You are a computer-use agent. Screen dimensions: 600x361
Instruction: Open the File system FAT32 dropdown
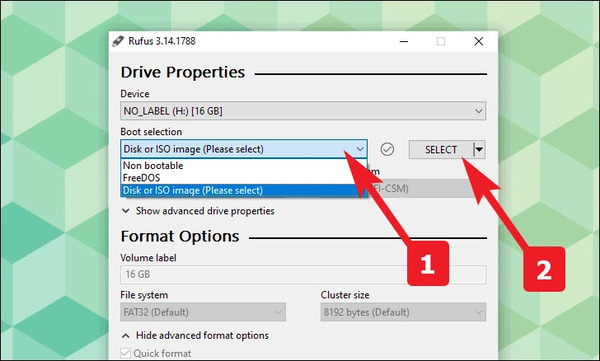pos(203,312)
